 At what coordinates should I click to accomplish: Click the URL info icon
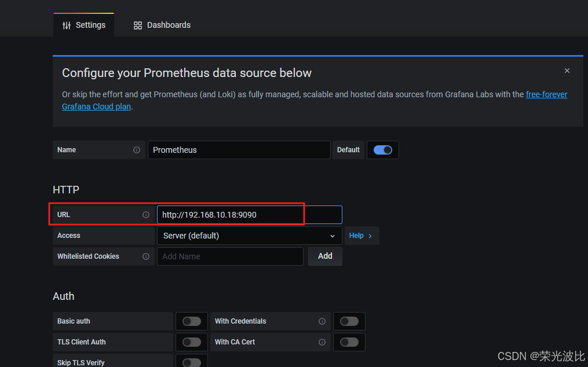[146, 215]
